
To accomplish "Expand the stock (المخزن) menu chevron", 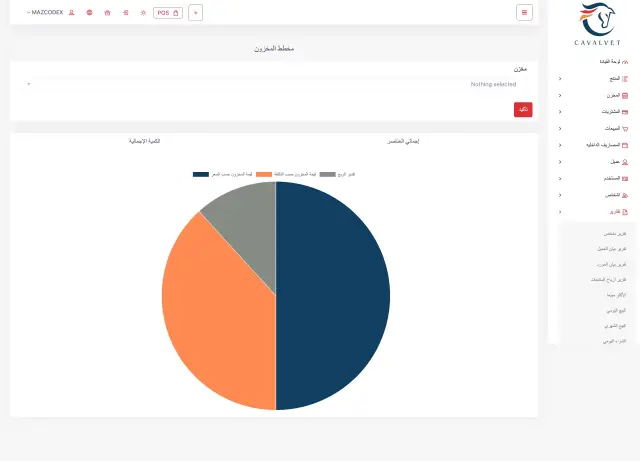I will click(x=560, y=95).
